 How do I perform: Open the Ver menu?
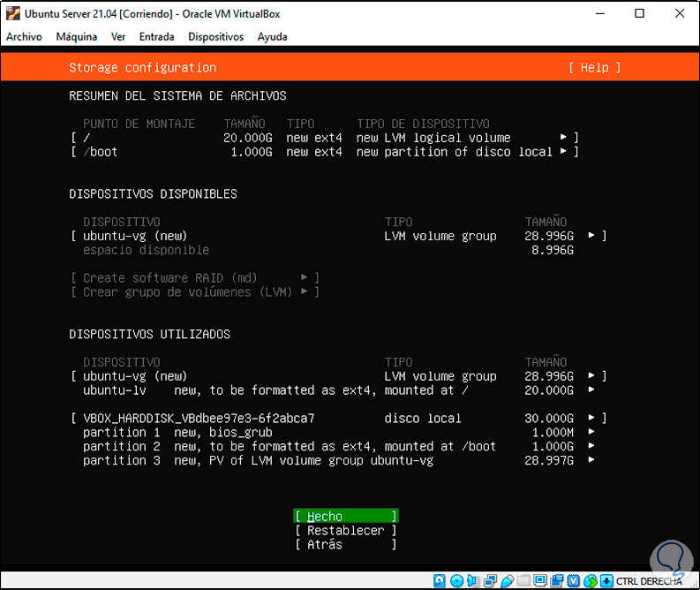point(118,36)
